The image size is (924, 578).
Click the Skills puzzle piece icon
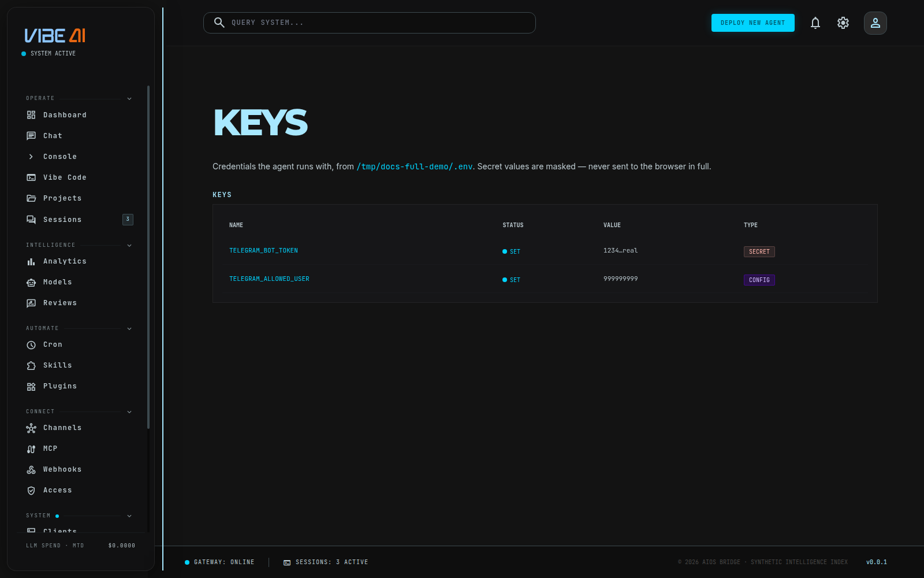31,365
